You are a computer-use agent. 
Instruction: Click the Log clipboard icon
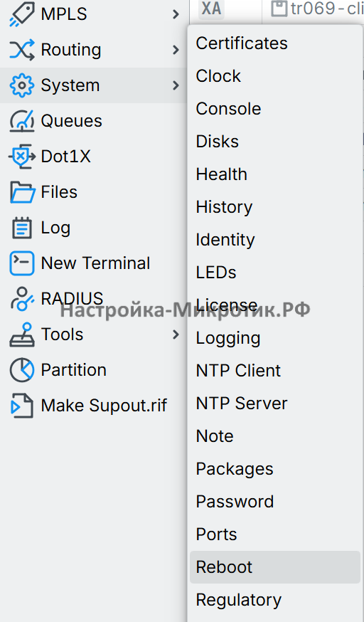click(x=22, y=228)
